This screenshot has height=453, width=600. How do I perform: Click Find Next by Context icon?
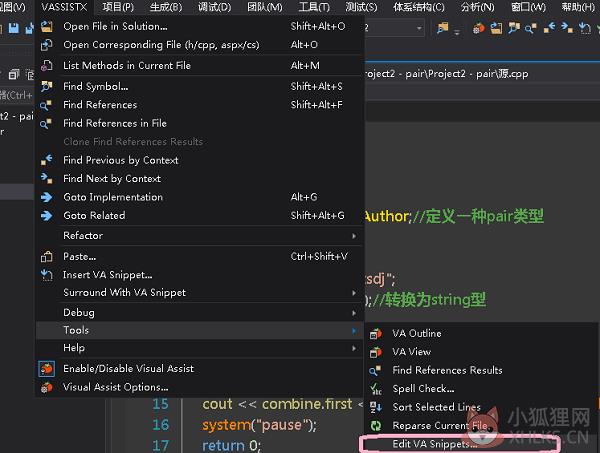pyautogui.click(x=47, y=178)
